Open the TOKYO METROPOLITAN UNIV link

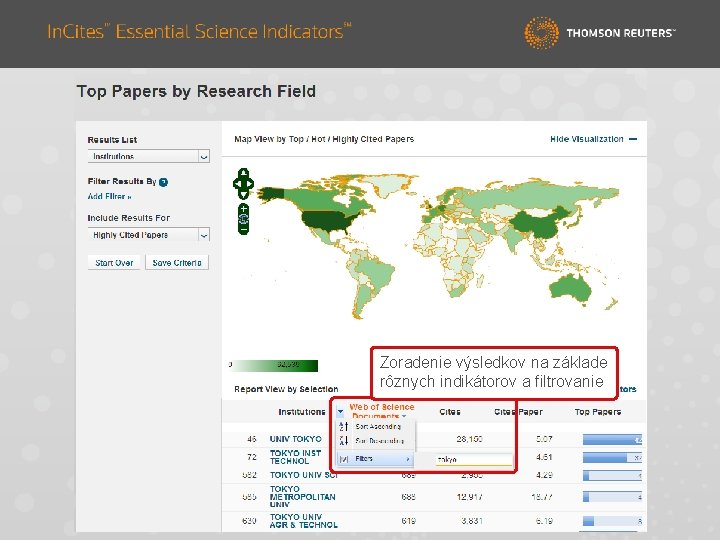(x=303, y=496)
